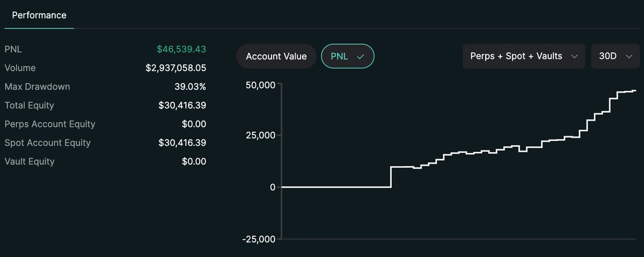
Task: Click the Vault Equity label
Action: click(30, 161)
